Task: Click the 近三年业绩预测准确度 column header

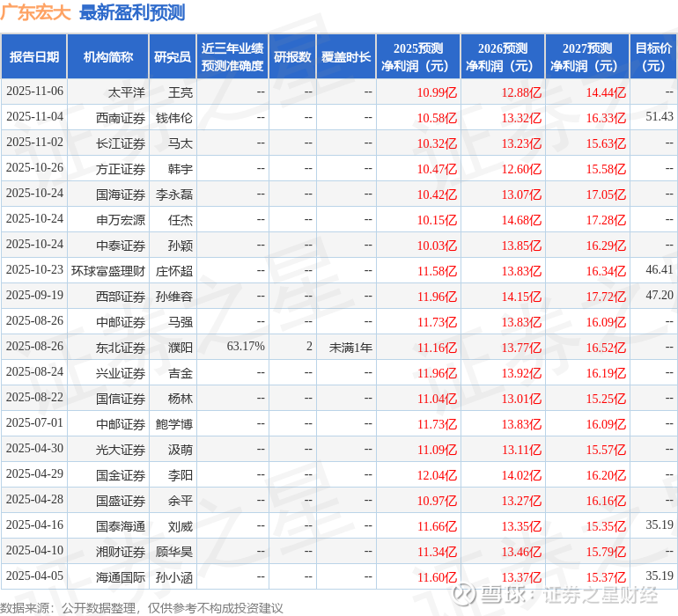Action: pyautogui.click(x=232, y=56)
